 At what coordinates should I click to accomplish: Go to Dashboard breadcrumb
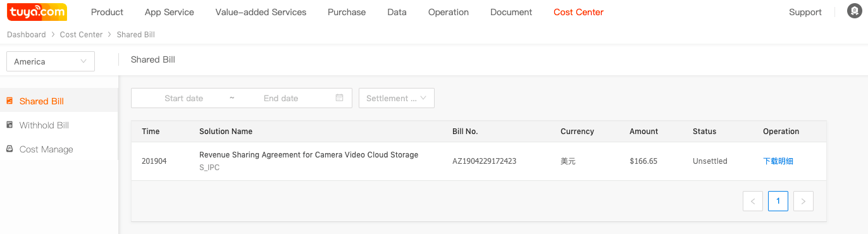[x=27, y=35]
